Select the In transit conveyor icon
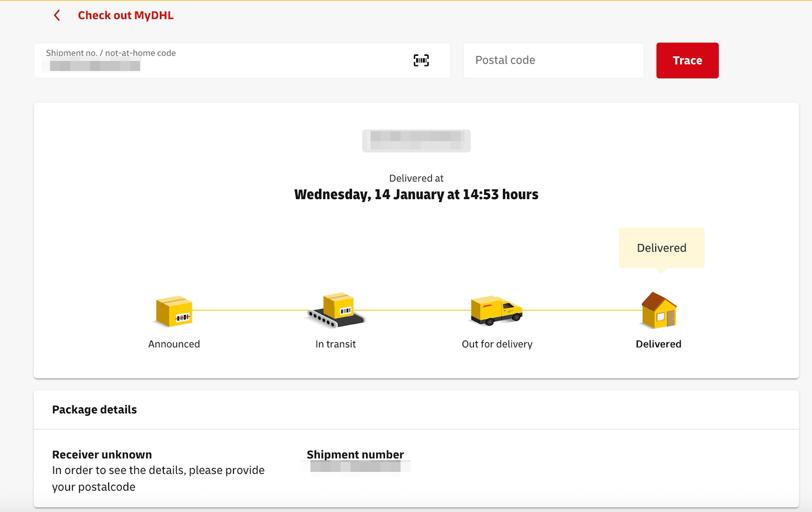This screenshot has width=812, height=512. pyautogui.click(x=336, y=310)
